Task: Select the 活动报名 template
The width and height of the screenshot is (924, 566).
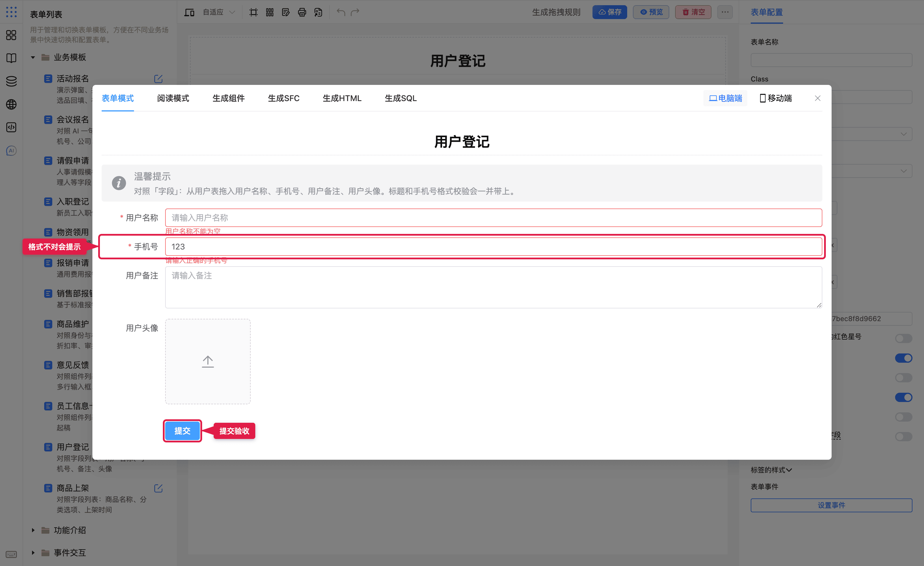Action: [x=73, y=78]
